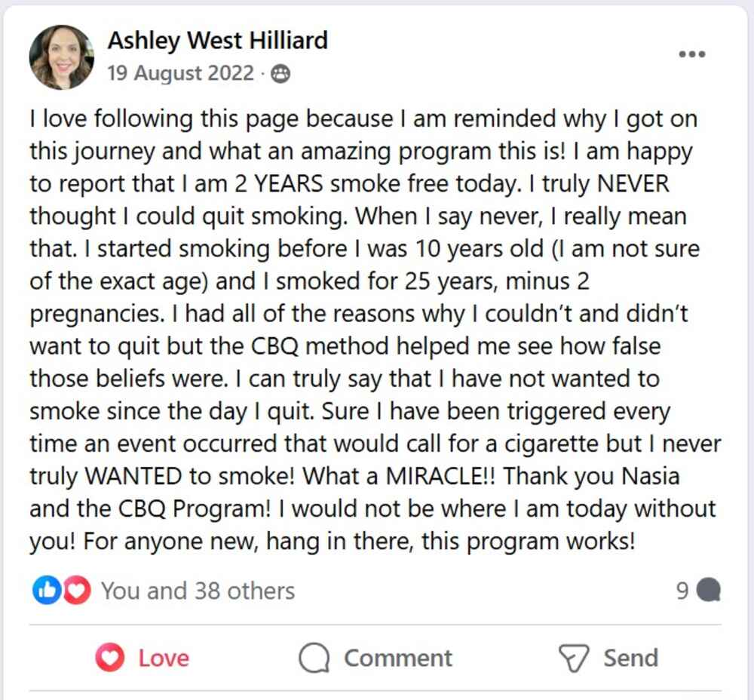Click the grey comment bubble icon beside 9
The image size is (754, 700).
[x=708, y=591]
